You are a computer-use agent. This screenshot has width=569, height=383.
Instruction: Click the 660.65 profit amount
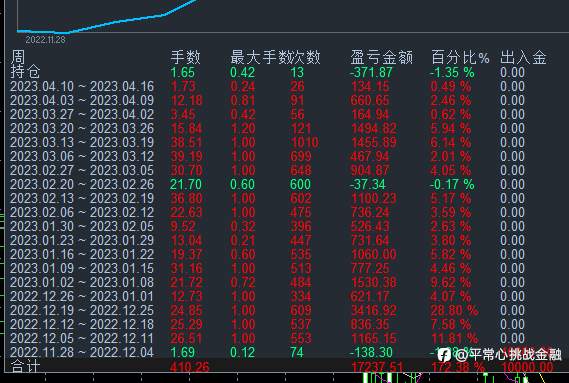(370, 101)
